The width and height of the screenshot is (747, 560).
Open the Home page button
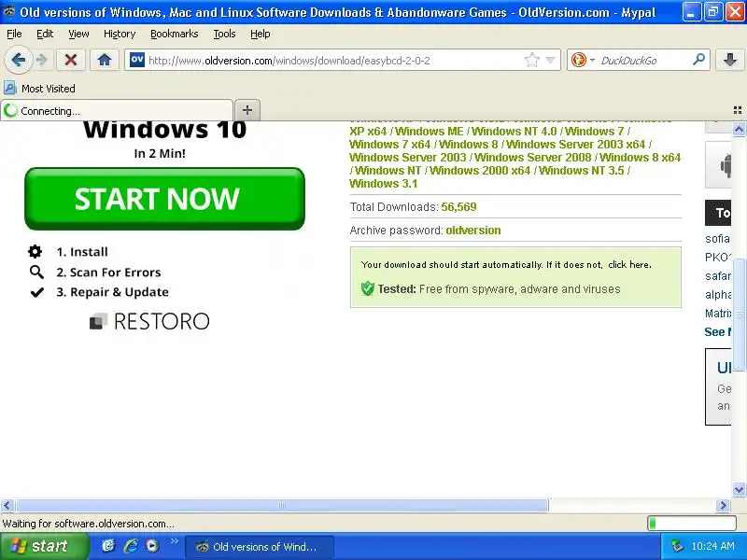coord(105,61)
